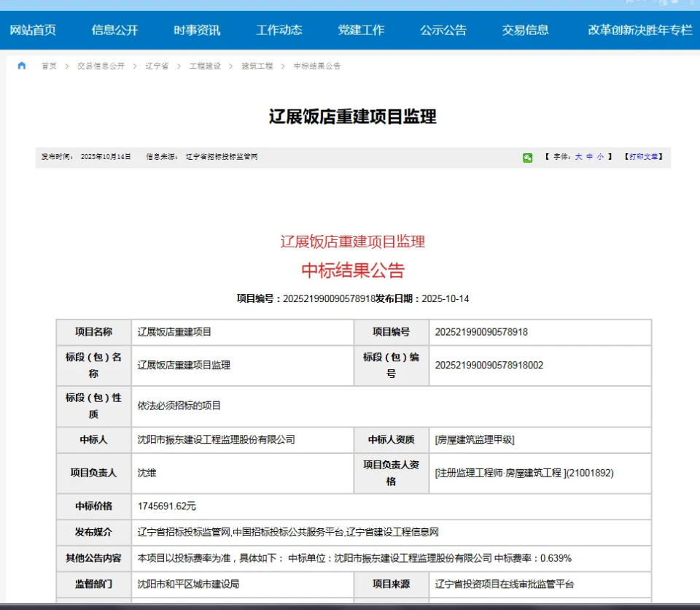The image size is (700, 610).
Task: Open the 改革创新决胜年专栏 menu item
Action: click(636, 30)
